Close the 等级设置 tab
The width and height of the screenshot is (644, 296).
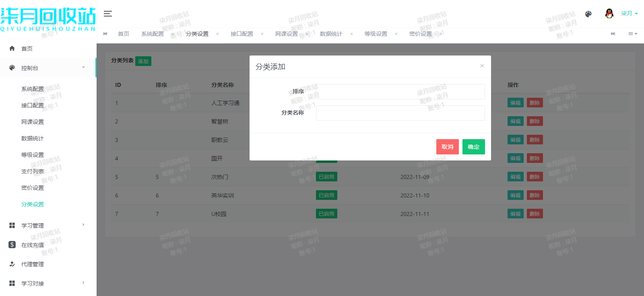(396, 34)
